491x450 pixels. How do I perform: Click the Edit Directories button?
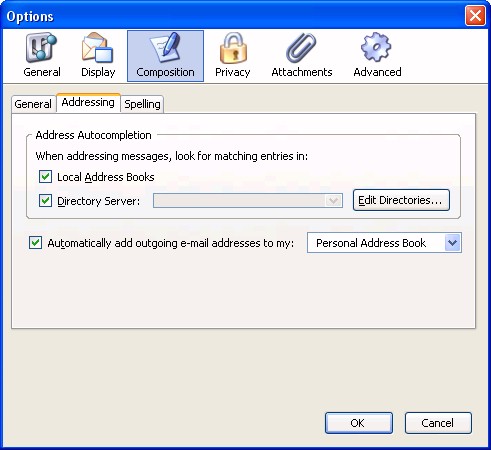(401, 200)
